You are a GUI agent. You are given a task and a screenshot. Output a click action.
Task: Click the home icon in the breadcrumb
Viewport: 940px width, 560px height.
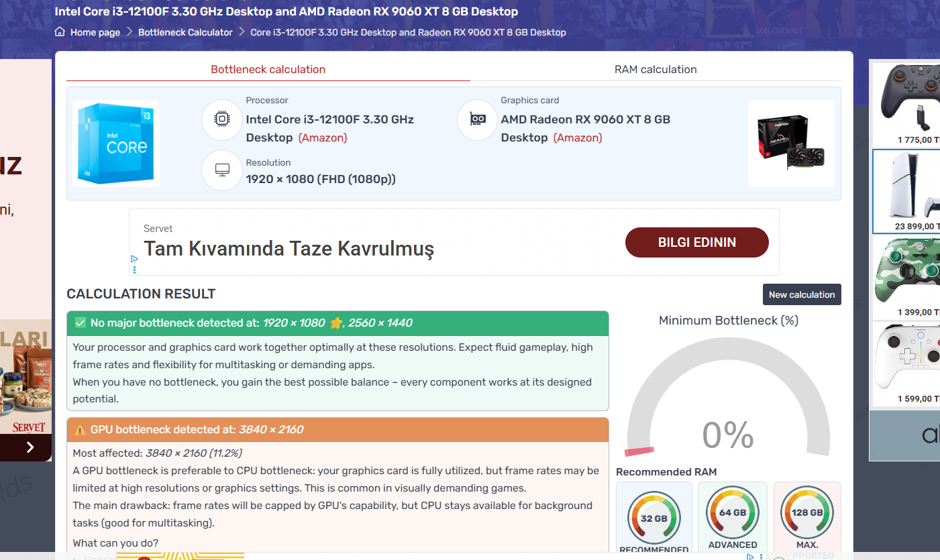60,32
